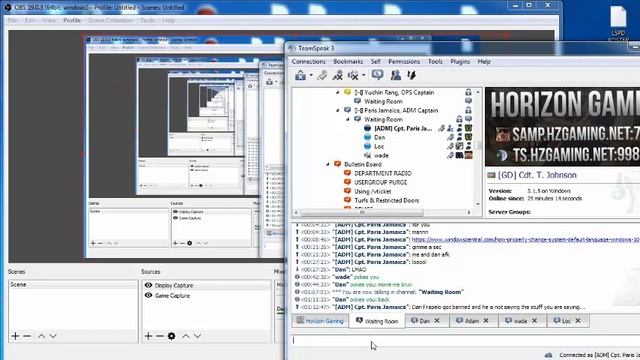Open the OBS Profile menu
This screenshot has height=360, width=640.
tap(72, 20)
